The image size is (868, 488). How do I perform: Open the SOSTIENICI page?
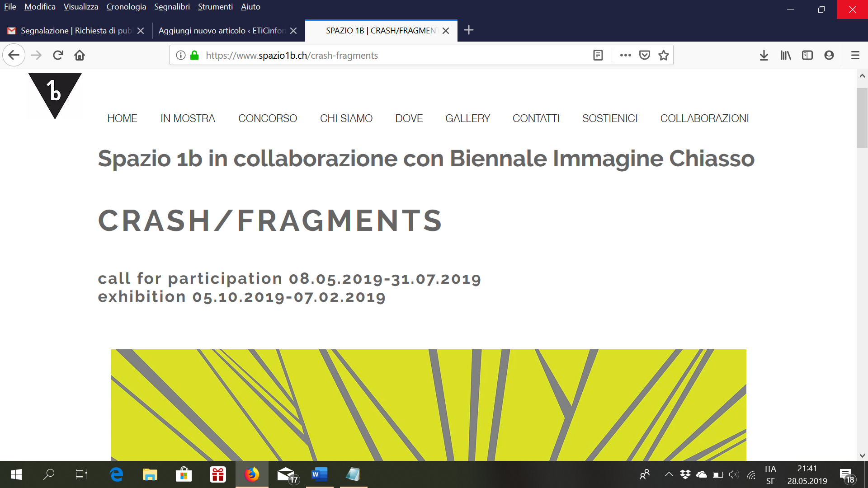(x=610, y=118)
